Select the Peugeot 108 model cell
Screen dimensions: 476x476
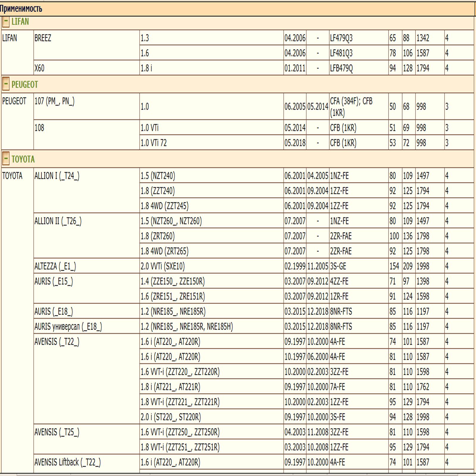pyautogui.click(x=39, y=128)
